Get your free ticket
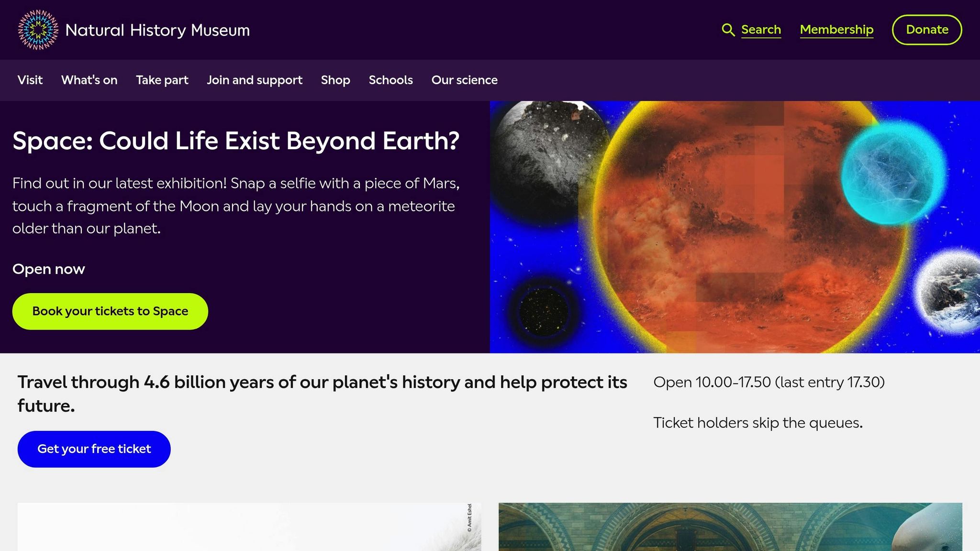Image resolution: width=980 pixels, height=551 pixels. pyautogui.click(x=94, y=449)
